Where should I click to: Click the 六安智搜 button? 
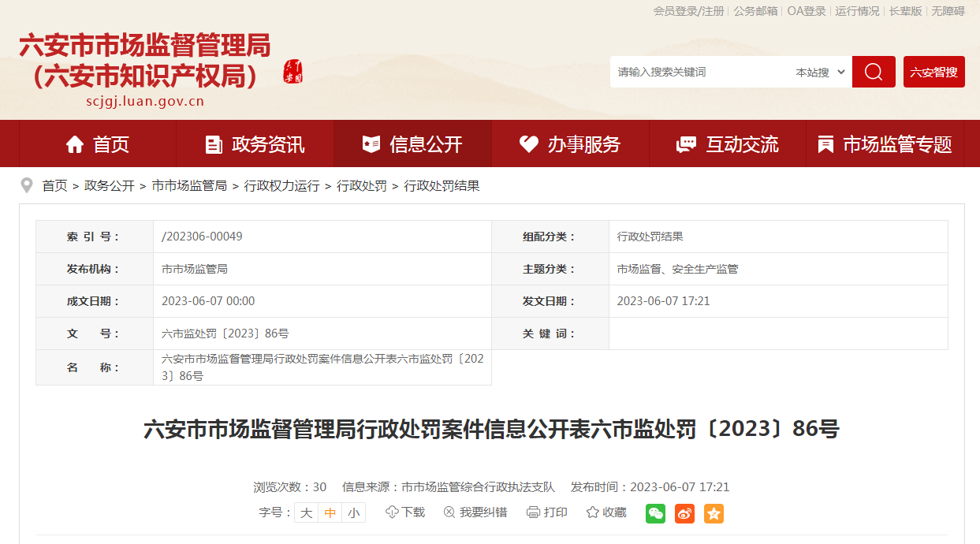pyautogui.click(x=934, y=72)
